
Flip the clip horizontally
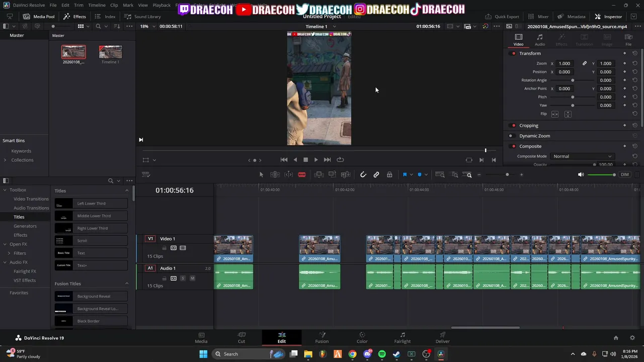pos(555,114)
